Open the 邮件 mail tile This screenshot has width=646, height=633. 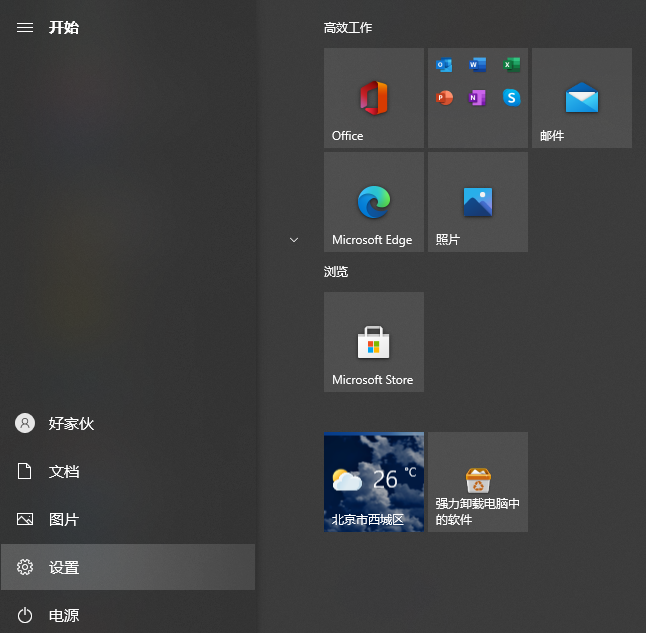point(582,98)
